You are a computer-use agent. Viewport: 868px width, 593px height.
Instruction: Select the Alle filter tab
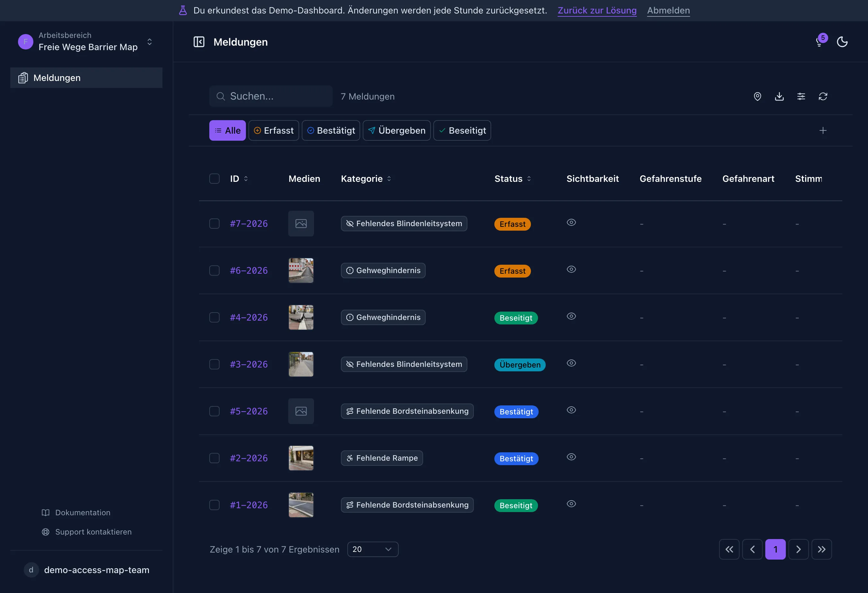point(228,130)
